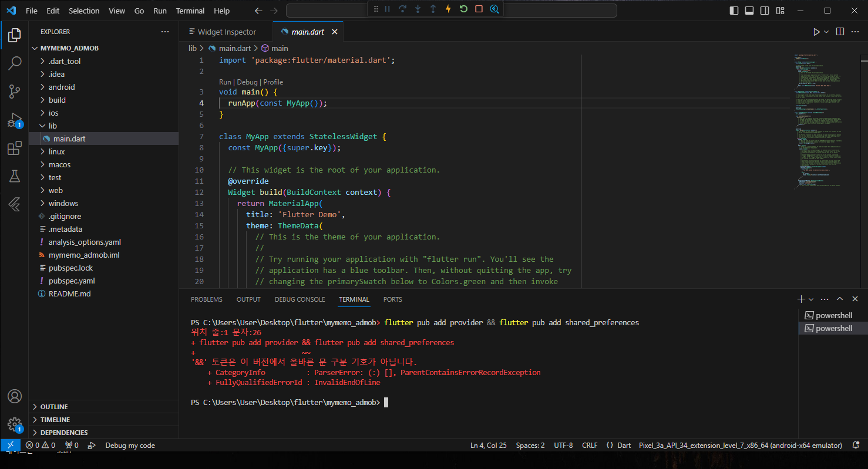Open the new terminal profile dropdown
Viewport: 868px width, 469px height.
[x=811, y=299]
